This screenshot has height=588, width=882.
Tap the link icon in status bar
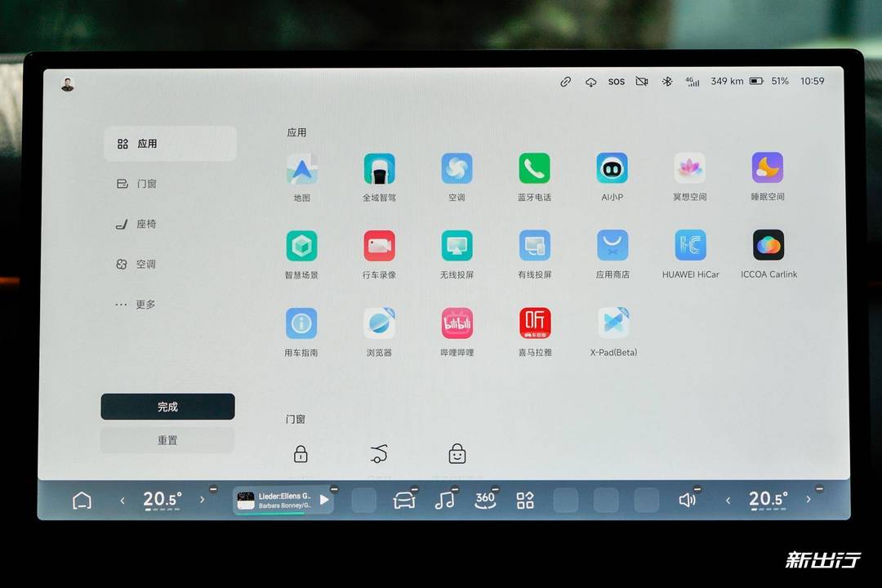pos(565,82)
